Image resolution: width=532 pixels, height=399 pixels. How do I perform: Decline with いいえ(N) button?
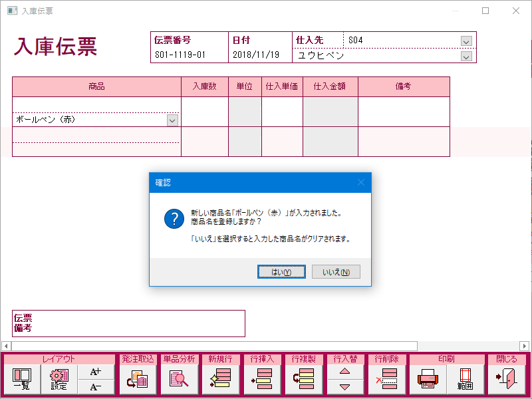tap(336, 272)
